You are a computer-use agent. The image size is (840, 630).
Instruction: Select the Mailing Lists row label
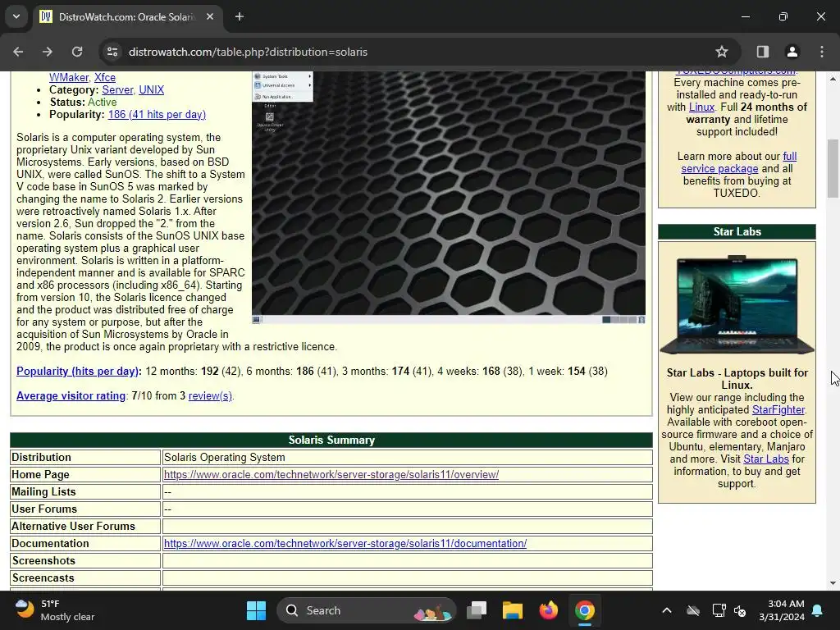point(44,492)
